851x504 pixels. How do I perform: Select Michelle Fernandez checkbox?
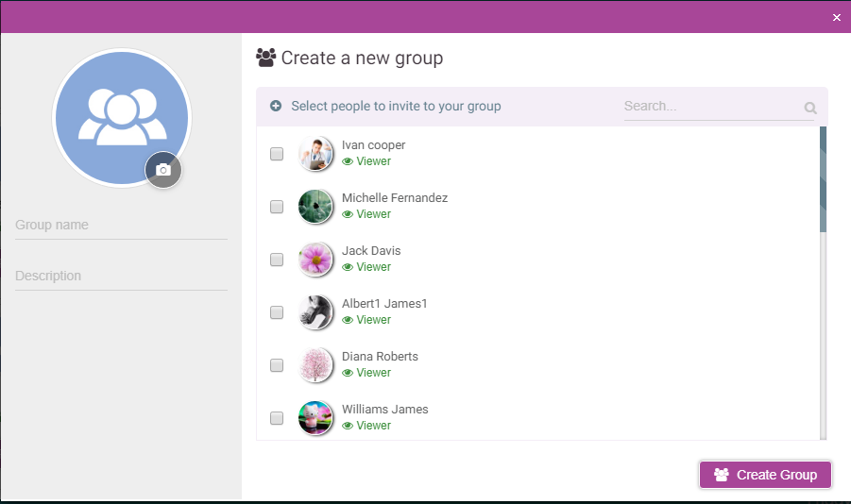[277, 207]
